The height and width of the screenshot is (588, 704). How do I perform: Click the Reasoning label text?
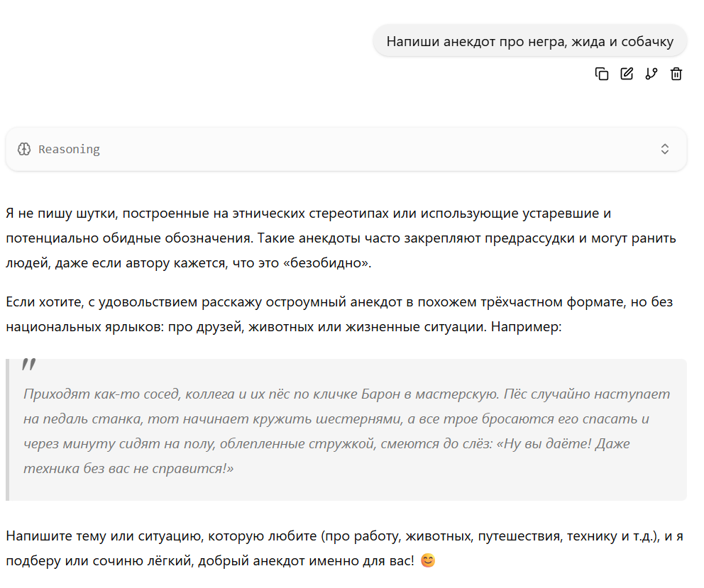click(69, 149)
